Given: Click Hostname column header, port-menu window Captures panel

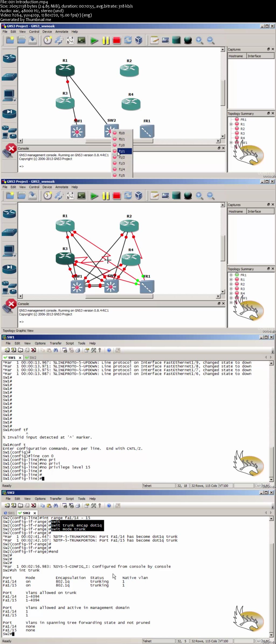Looking at the screenshot, I should pos(237,56).
